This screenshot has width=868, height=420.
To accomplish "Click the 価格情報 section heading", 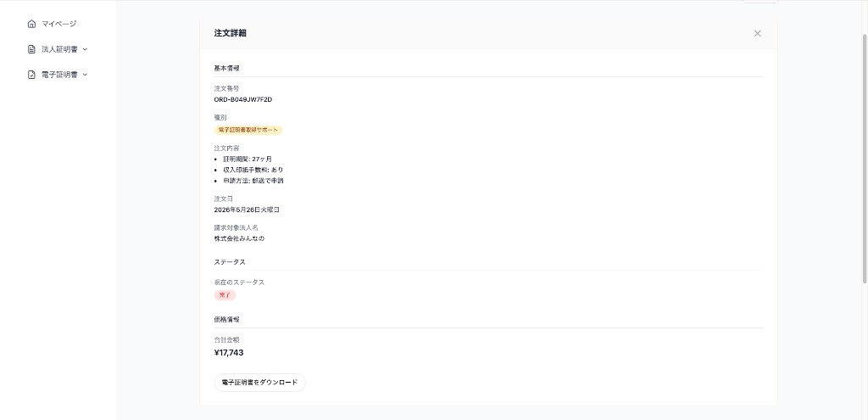I will (x=227, y=320).
